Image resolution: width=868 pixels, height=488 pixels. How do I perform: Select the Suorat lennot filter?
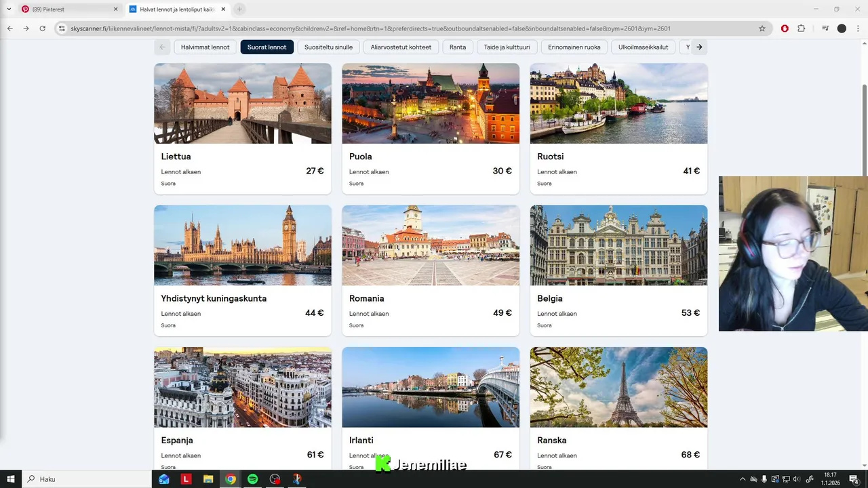[267, 47]
